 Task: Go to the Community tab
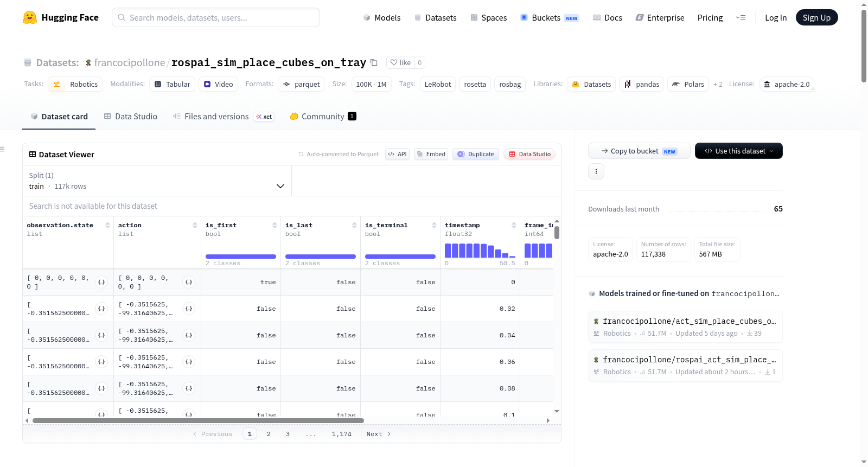tap(323, 117)
